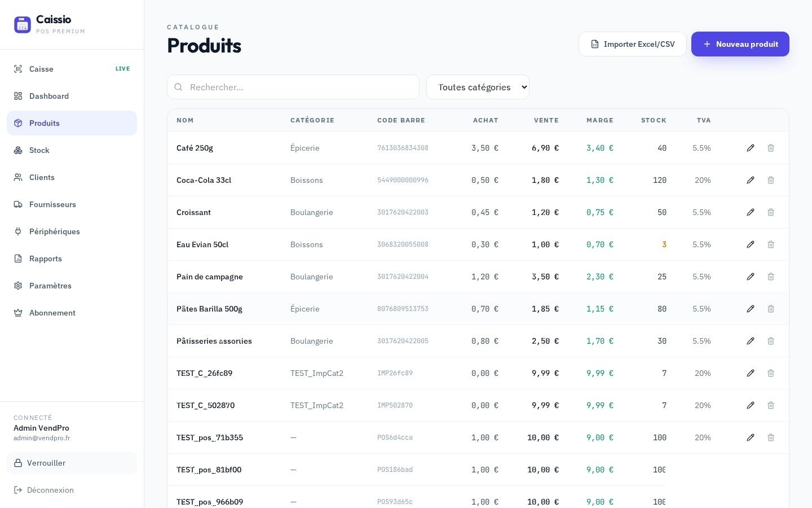Go to the Dashboard page
This screenshot has height=508, width=812.
tap(72, 96)
